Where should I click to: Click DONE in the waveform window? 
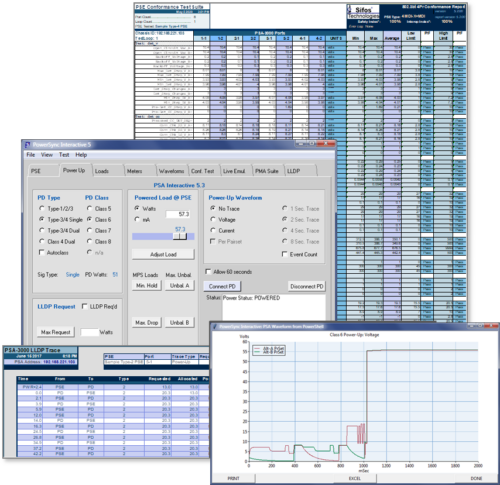(x=476, y=478)
